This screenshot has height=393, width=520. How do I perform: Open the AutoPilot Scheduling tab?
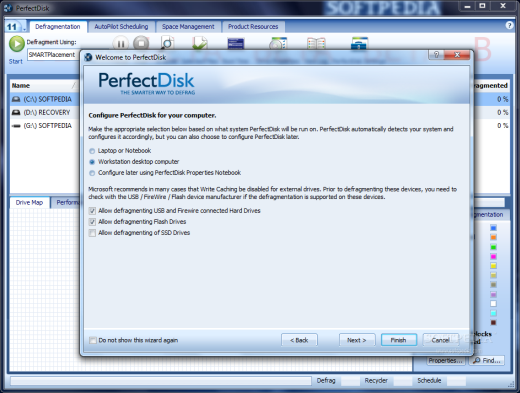pos(121,27)
